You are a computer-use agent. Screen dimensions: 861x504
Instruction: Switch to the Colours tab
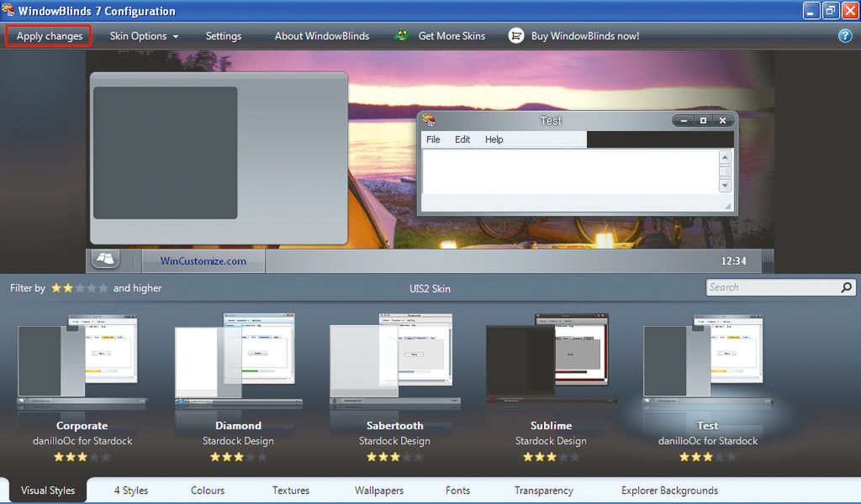pyautogui.click(x=208, y=491)
